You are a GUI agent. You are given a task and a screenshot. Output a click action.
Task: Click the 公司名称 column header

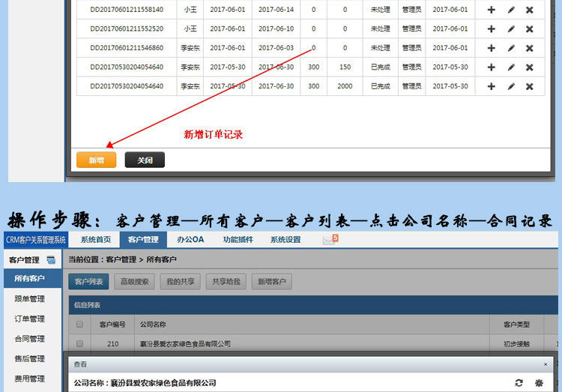153,325
